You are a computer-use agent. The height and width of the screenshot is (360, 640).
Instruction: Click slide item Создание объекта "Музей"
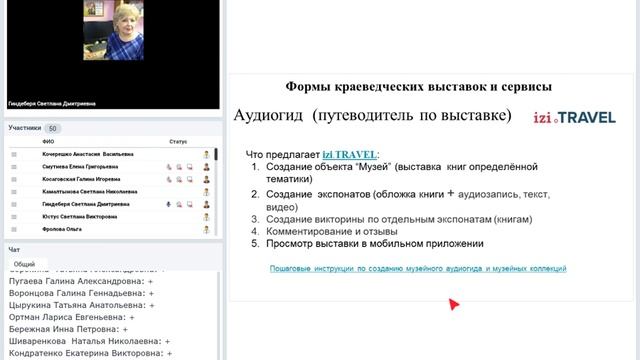(402, 173)
